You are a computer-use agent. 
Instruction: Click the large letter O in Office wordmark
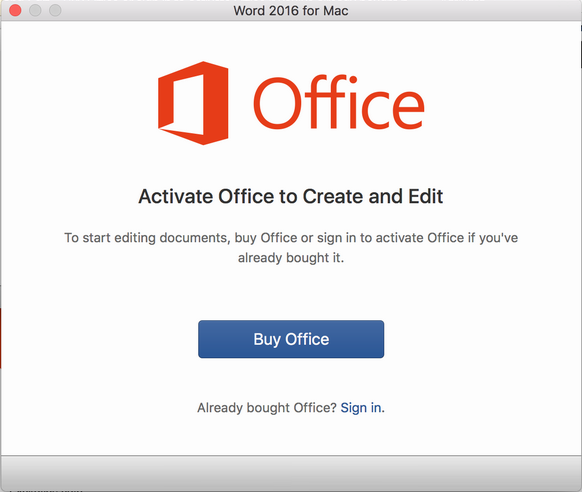click(x=277, y=103)
